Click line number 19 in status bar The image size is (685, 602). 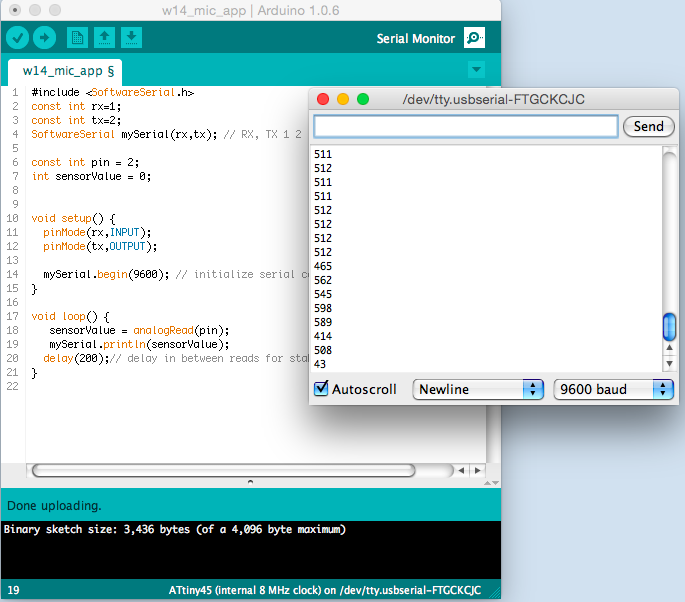pos(14,590)
